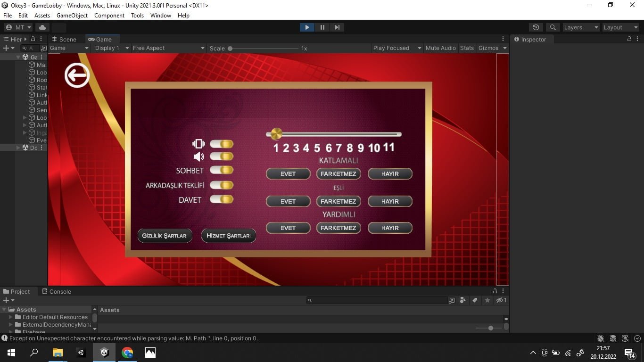The width and height of the screenshot is (644, 362).
Task: Click the Play button in Unity toolbar
Action: (x=307, y=27)
